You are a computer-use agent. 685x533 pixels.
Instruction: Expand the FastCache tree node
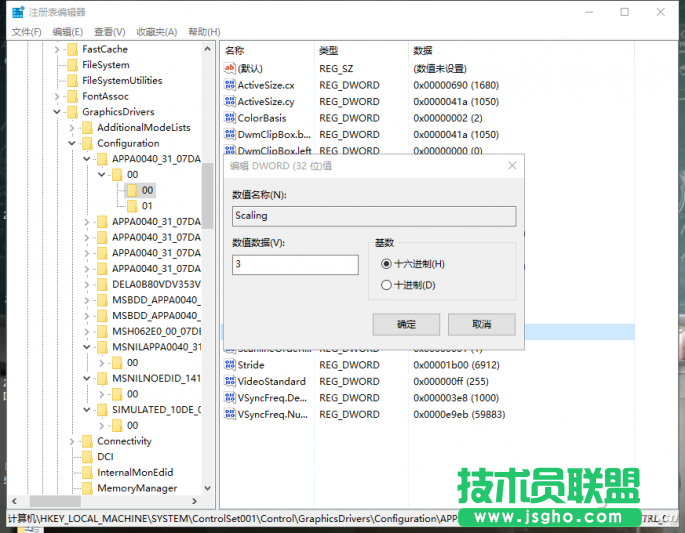(x=56, y=50)
